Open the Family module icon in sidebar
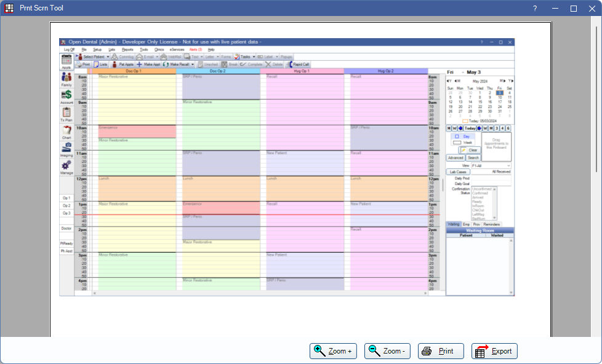Viewport: 602px width, 364px height. (x=66, y=79)
